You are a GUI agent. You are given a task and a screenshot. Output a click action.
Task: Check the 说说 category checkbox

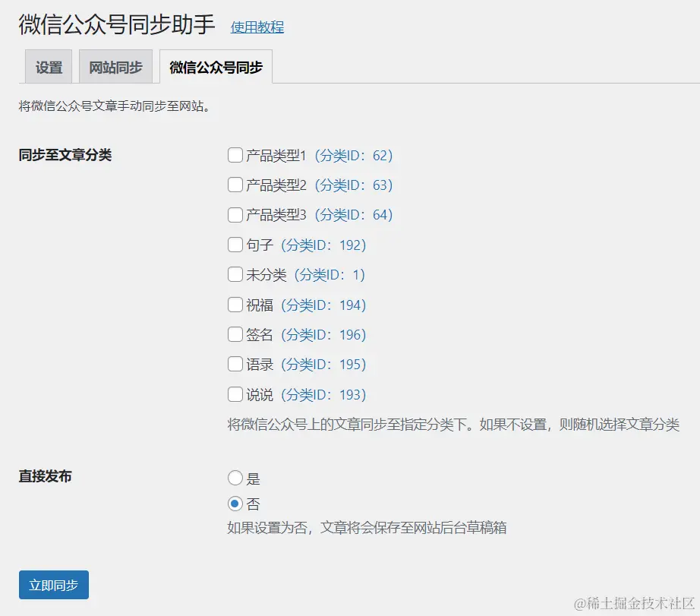(x=235, y=394)
